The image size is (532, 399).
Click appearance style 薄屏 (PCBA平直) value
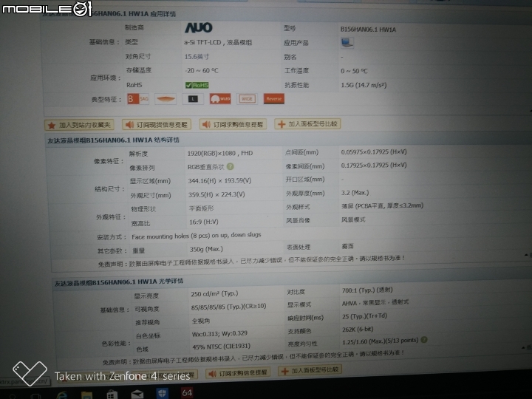click(x=383, y=205)
